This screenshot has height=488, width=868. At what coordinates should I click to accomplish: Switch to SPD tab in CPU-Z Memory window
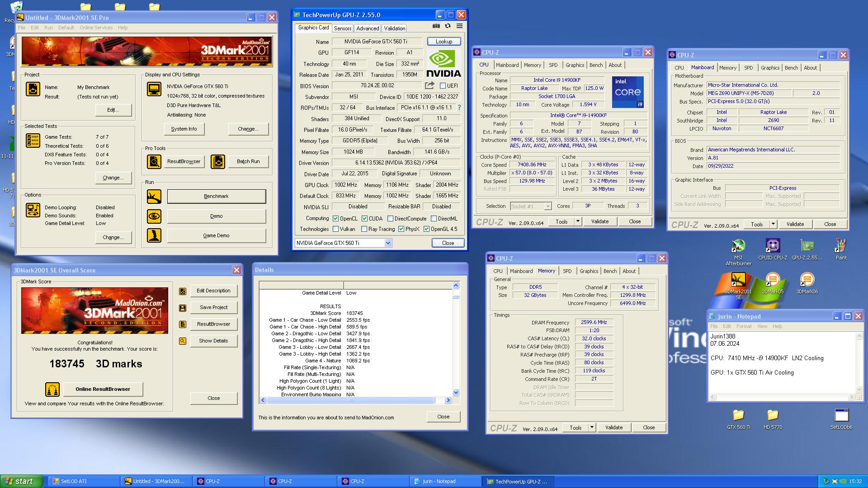(x=567, y=271)
